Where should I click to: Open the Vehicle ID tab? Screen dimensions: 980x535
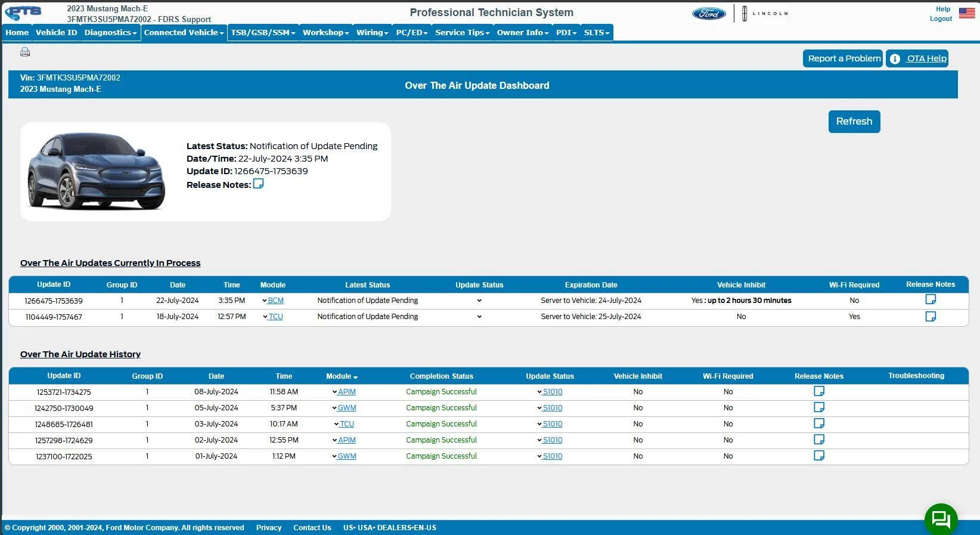[x=56, y=33]
